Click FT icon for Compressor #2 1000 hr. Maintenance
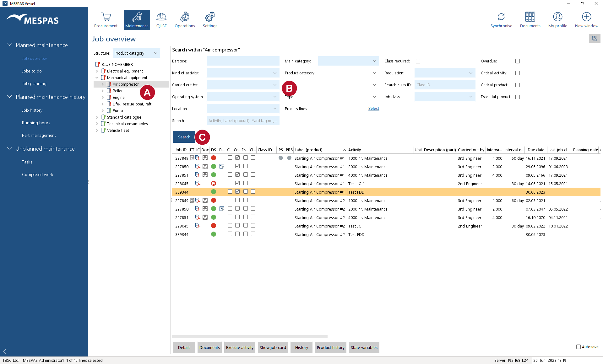Viewport: 603px width, 364px height. coord(192,200)
